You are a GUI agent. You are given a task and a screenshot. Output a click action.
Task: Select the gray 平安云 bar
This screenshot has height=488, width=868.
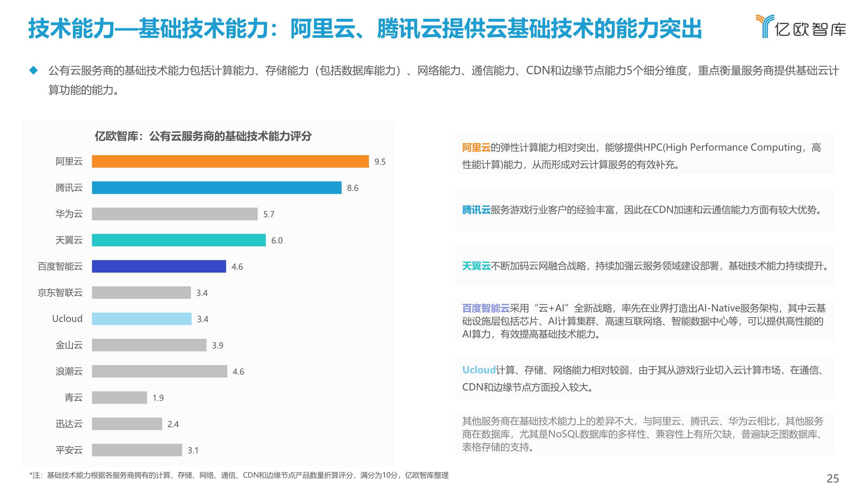137,450
